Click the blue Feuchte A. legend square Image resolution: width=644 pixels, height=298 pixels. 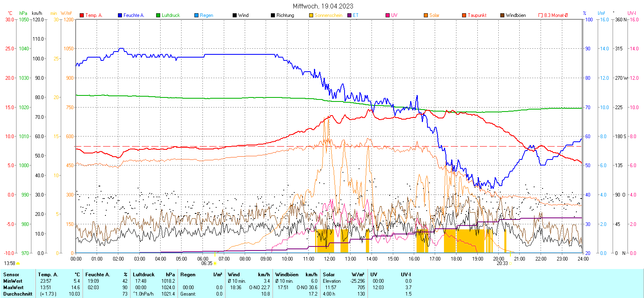click(x=120, y=15)
